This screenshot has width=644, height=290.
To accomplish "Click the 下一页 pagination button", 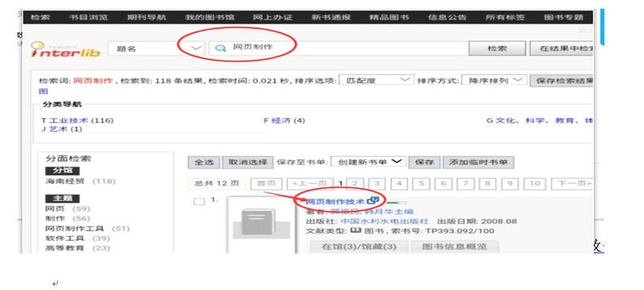I will point(573,183).
